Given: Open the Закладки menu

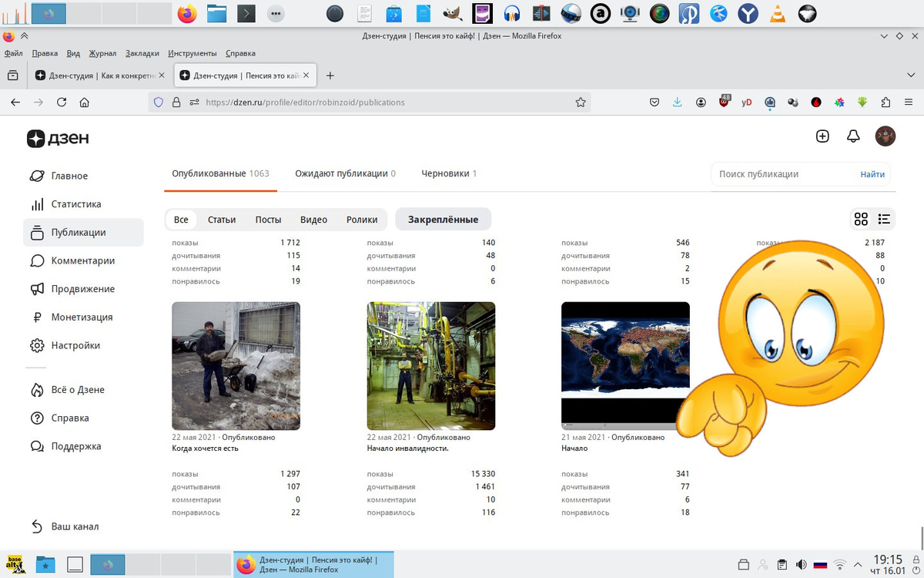Looking at the screenshot, I should point(142,53).
